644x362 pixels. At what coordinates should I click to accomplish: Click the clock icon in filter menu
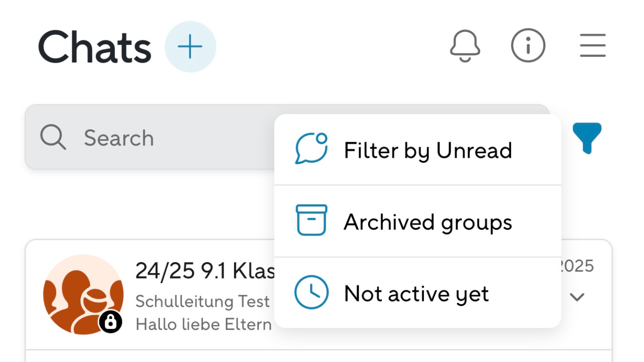tap(311, 293)
